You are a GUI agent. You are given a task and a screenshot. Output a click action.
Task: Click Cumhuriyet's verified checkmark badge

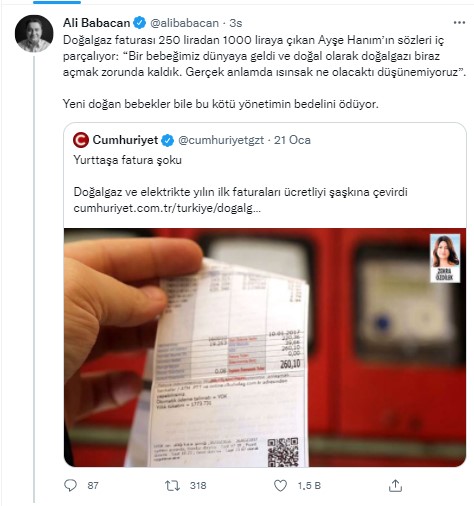pyautogui.click(x=168, y=140)
